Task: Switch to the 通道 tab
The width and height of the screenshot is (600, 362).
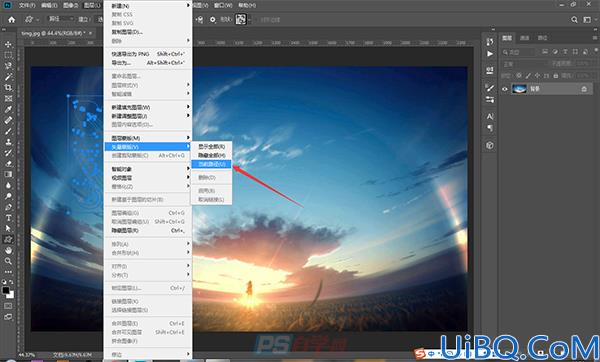Action: click(x=525, y=38)
